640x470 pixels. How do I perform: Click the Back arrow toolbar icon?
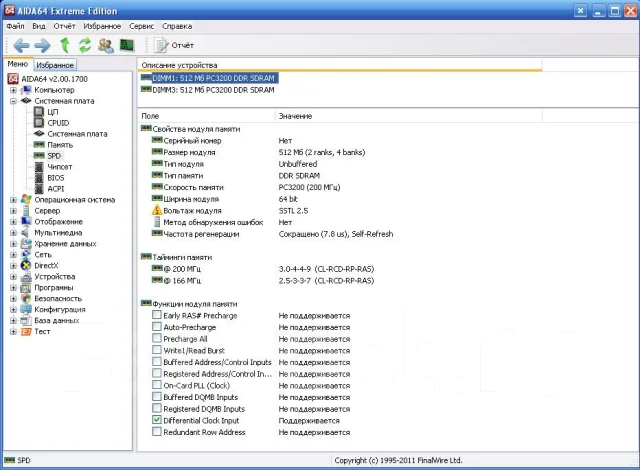[x=21, y=45]
